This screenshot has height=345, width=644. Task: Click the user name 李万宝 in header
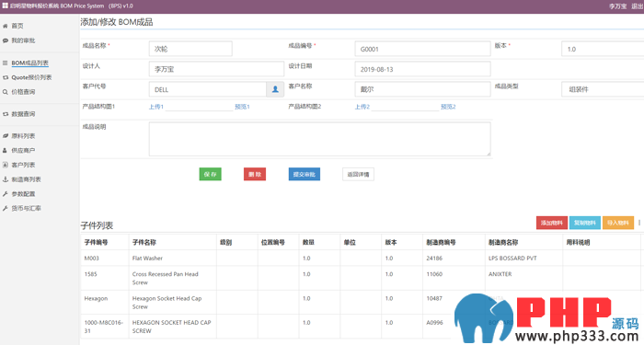pyautogui.click(x=617, y=6)
